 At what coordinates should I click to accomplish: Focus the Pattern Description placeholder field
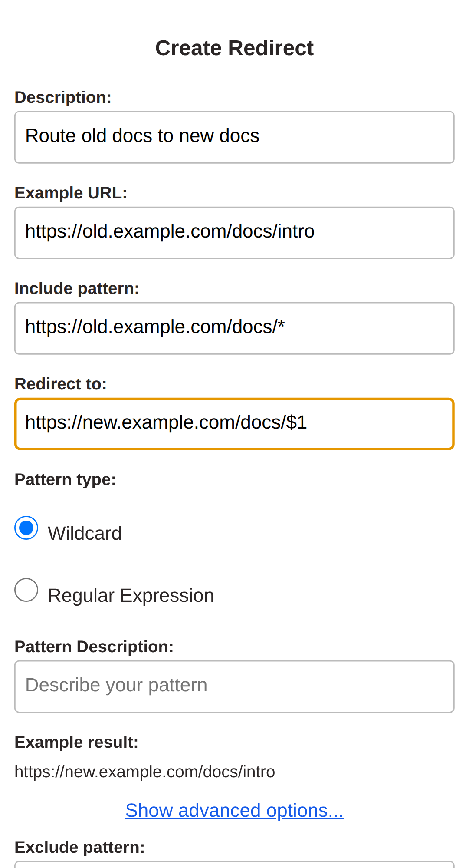coord(234,686)
